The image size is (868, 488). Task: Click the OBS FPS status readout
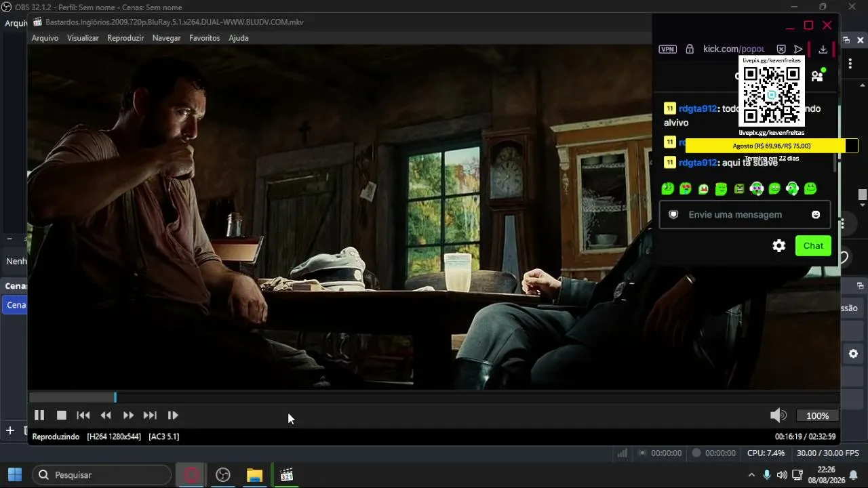828,453
